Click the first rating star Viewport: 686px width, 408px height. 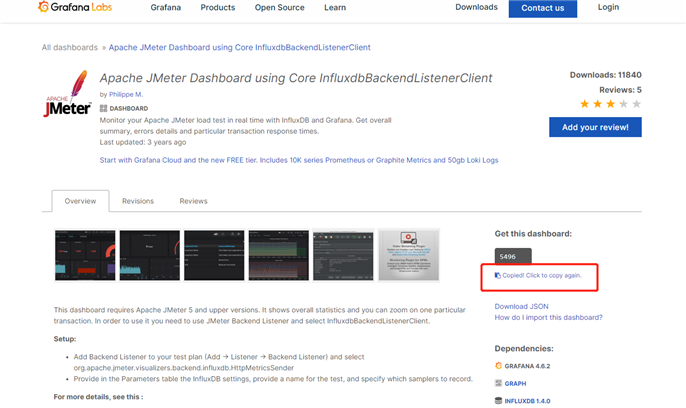[x=584, y=104]
